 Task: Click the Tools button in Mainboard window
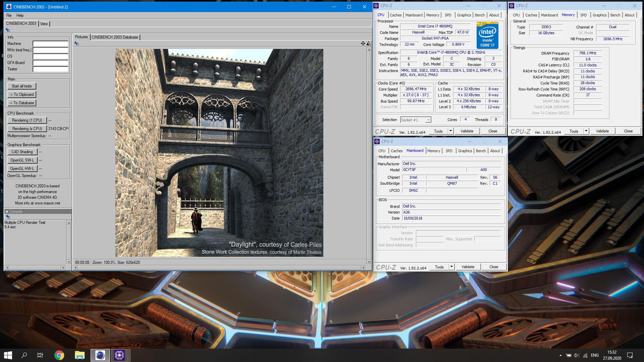point(439,267)
